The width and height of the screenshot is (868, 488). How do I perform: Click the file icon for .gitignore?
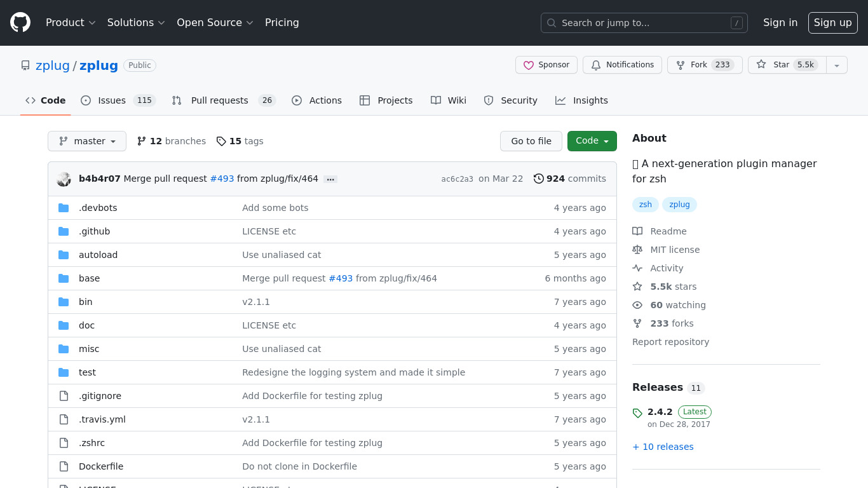64,396
